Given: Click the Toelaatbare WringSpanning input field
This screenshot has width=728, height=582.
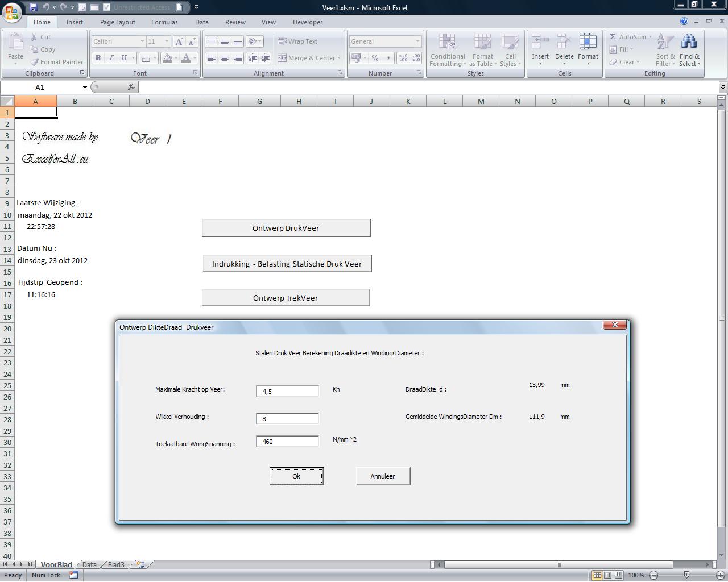Looking at the screenshot, I should pos(288,441).
